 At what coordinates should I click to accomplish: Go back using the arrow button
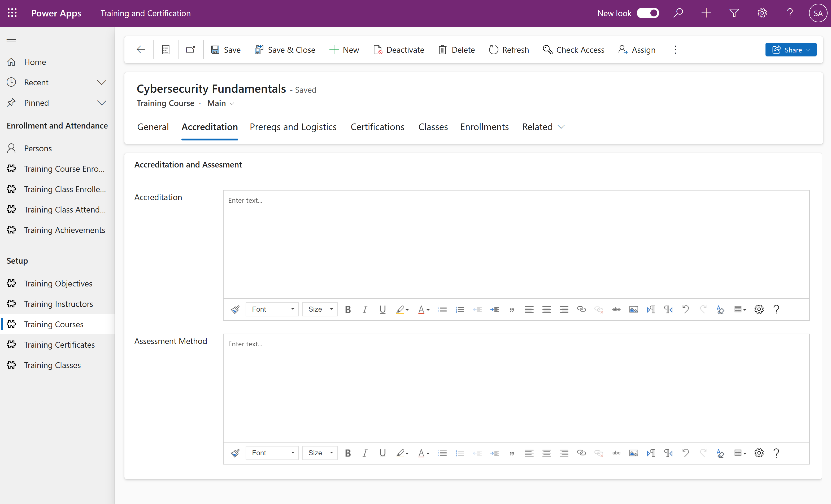point(141,50)
